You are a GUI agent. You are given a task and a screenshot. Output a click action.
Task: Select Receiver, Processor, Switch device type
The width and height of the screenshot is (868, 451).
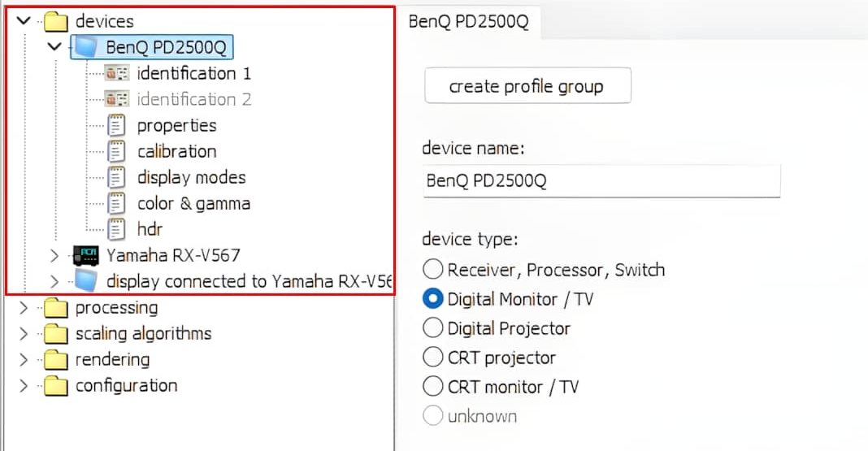tap(433, 270)
